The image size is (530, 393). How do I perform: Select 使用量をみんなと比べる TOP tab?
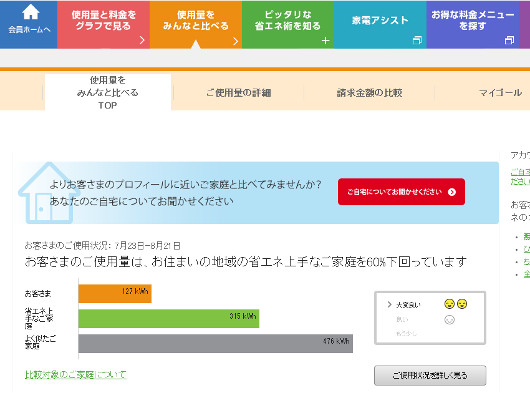coord(108,93)
